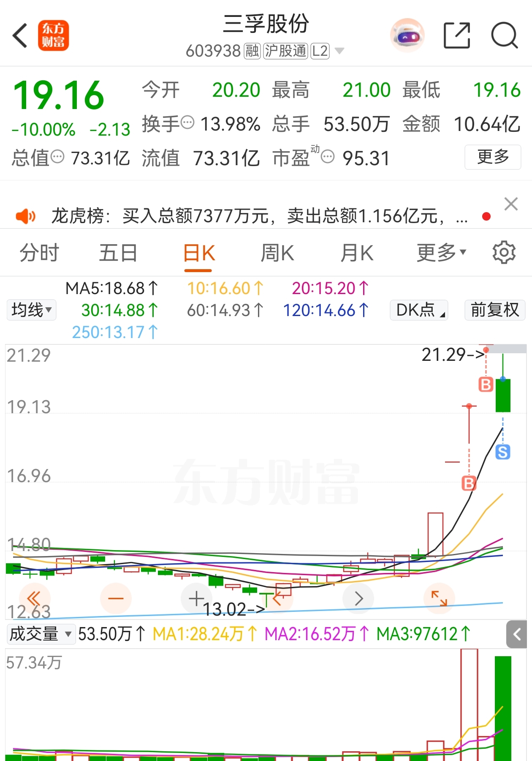Image resolution: width=532 pixels, height=761 pixels.
Task: Close the news ticker bar
Action: point(511,204)
